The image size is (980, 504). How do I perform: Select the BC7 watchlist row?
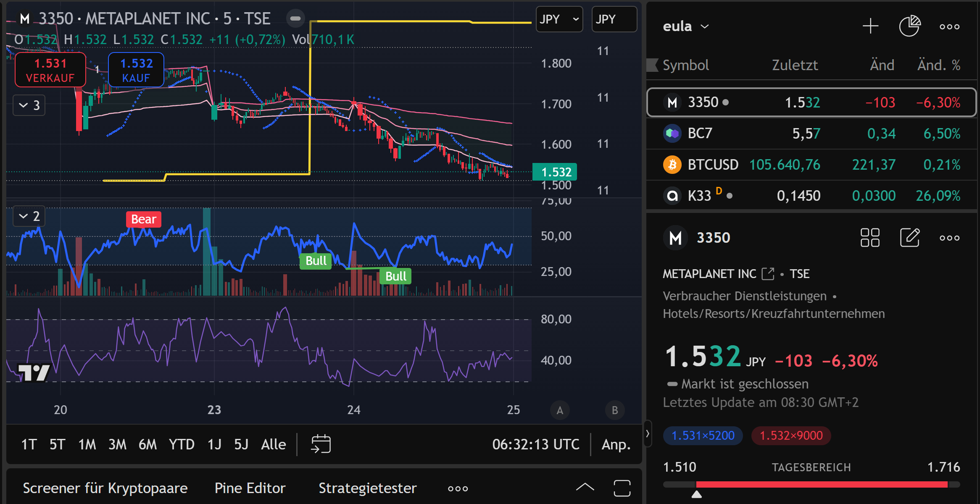(x=811, y=134)
